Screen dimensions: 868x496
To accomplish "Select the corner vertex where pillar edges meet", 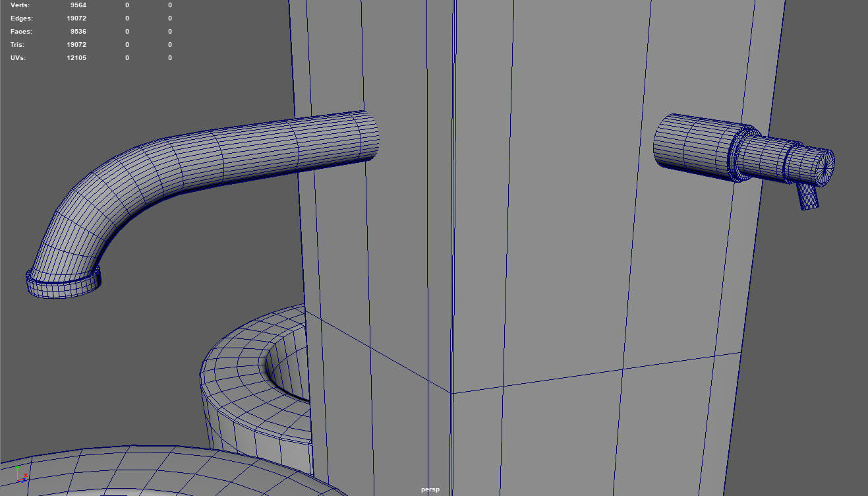I will [452, 394].
